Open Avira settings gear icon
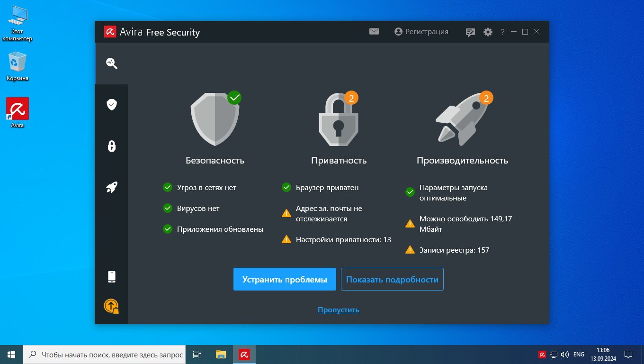The height and width of the screenshot is (364, 644). pos(488,32)
